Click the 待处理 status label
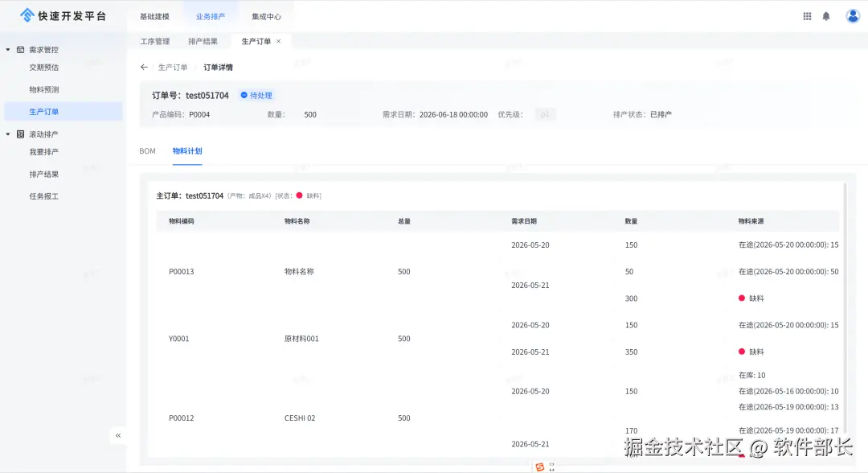The width and height of the screenshot is (868, 473). coord(260,95)
